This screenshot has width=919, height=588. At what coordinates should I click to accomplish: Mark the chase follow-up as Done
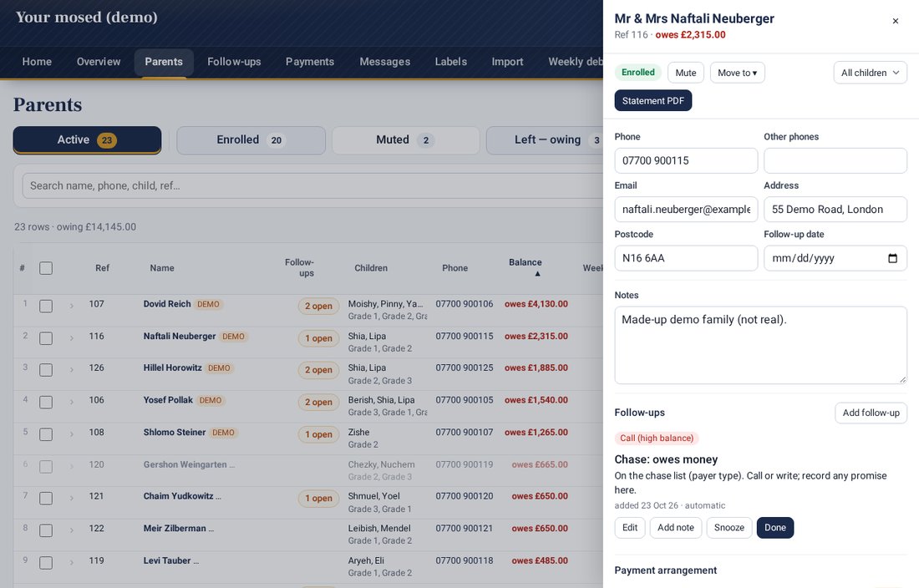click(x=774, y=528)
